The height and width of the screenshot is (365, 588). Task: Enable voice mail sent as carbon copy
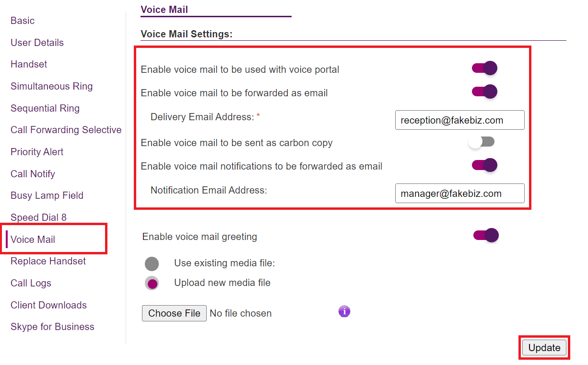[x=481, y=141]
